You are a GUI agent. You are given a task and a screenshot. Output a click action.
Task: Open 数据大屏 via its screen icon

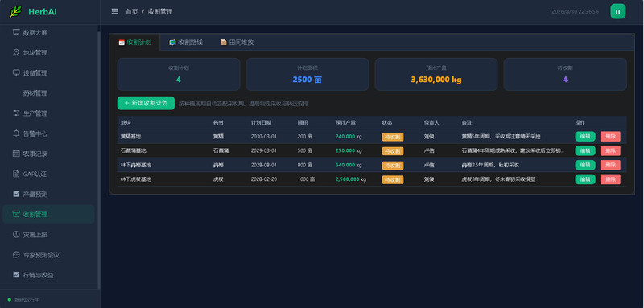pyautogui.click(x=16, y=32)
